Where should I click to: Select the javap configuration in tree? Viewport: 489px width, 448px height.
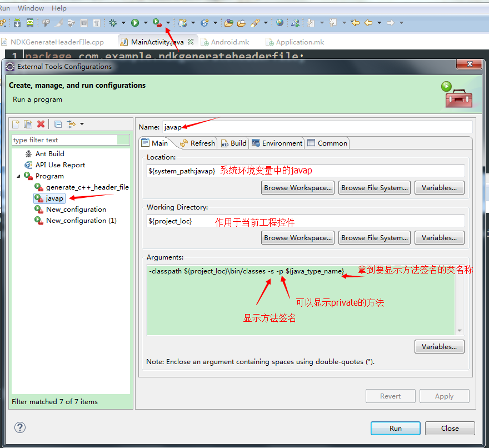[x=49, y=198]
